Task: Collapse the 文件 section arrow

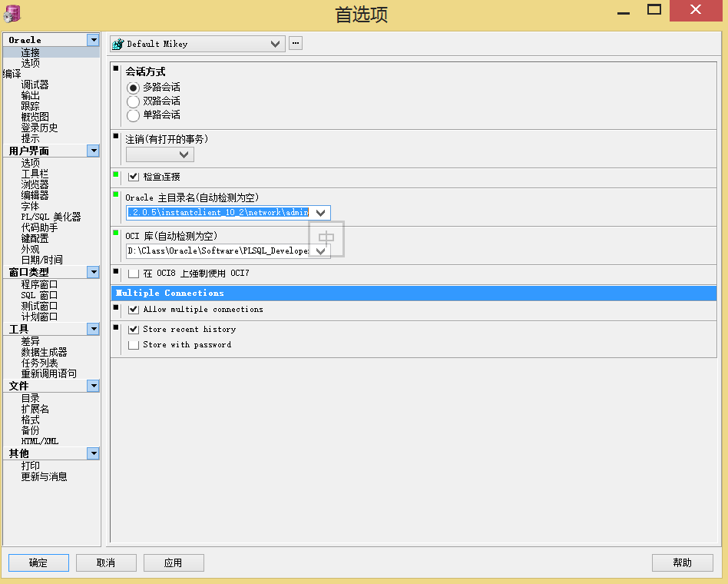Action: click(94, 386)
